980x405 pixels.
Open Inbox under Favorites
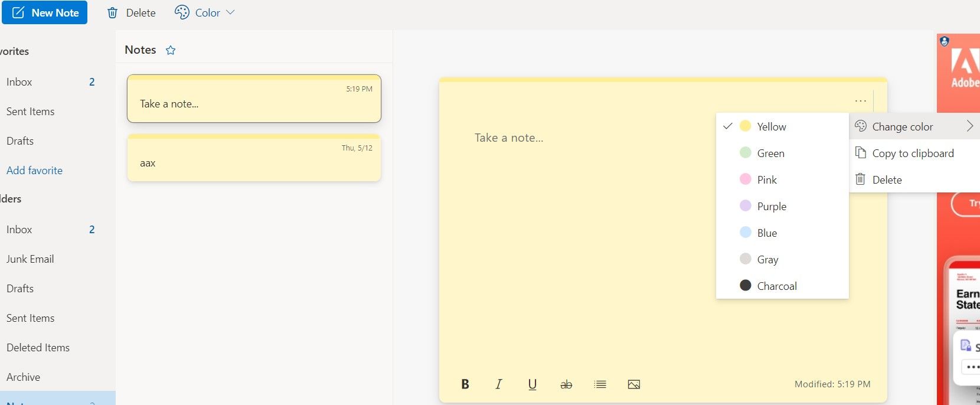click(x=50, y=82)
